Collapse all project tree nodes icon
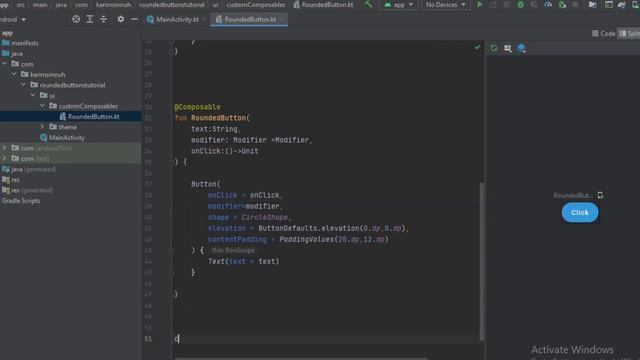Viewport: 640px width, 360px height. point(103,19)
